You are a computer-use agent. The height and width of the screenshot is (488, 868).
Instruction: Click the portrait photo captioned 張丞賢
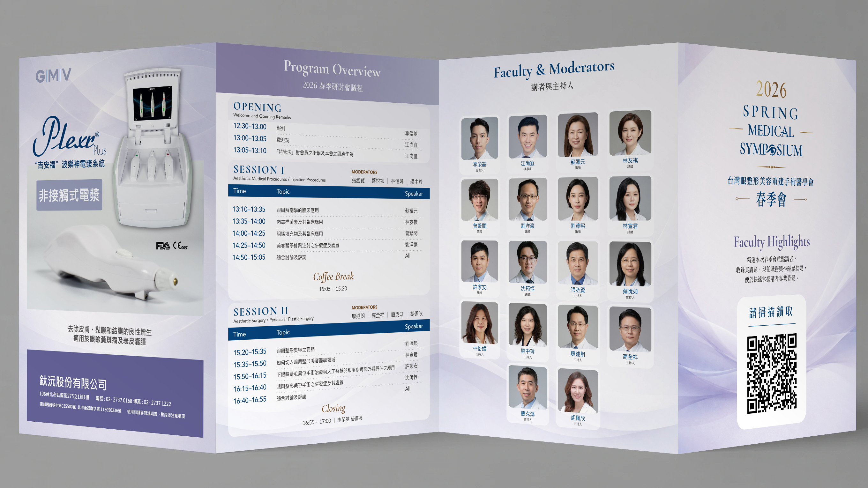tap(578, 263)
